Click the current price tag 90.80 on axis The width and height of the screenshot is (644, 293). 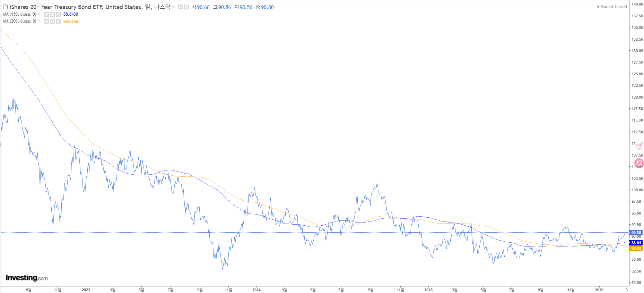(636, 233)
